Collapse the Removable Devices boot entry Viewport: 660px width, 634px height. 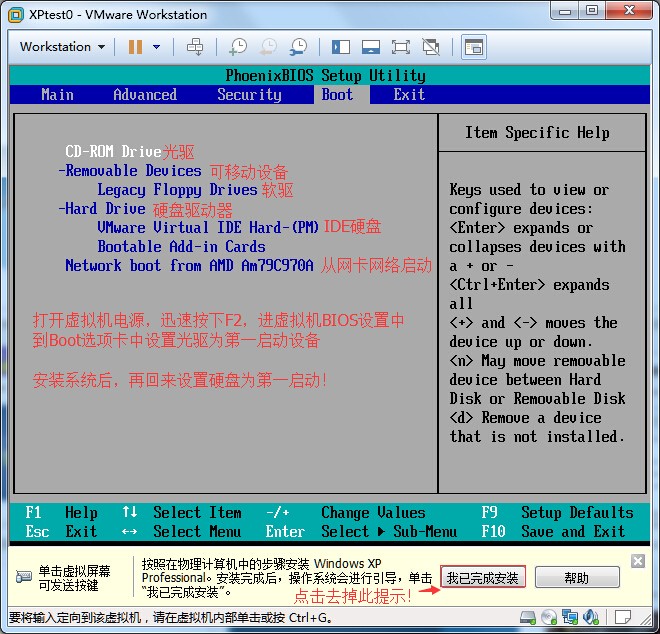click(x=130, y=171)
